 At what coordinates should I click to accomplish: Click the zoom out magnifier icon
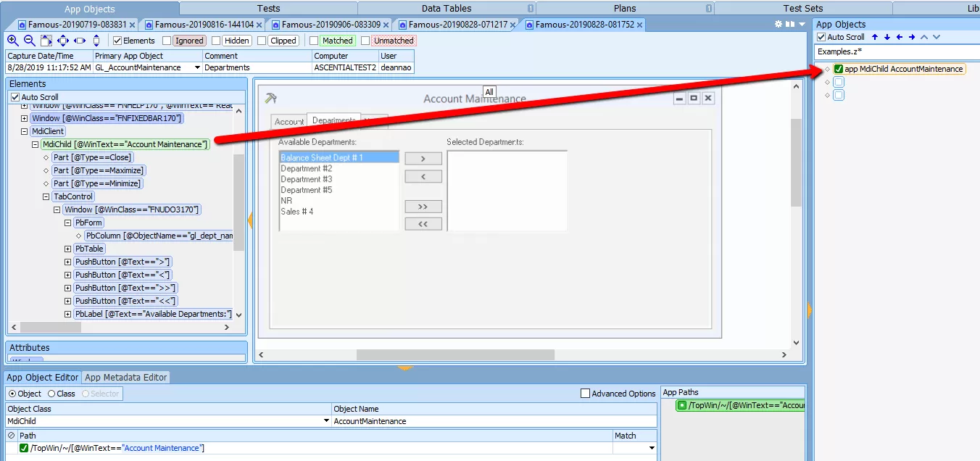(x=30, y=41)
